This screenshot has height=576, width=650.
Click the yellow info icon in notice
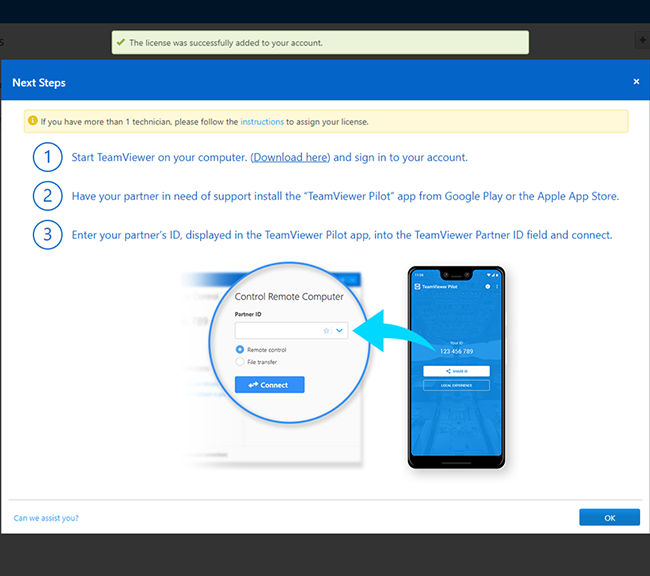33,121
